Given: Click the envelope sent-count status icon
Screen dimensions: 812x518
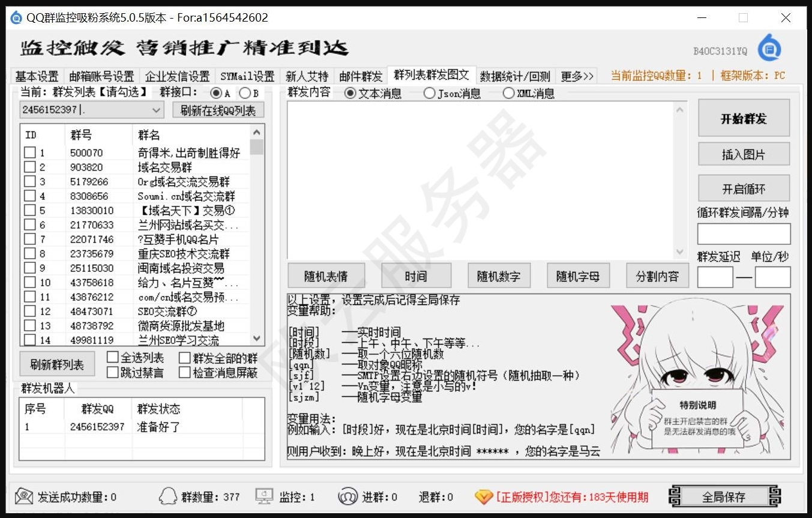Looking at the screenshot, I should 24,496.
